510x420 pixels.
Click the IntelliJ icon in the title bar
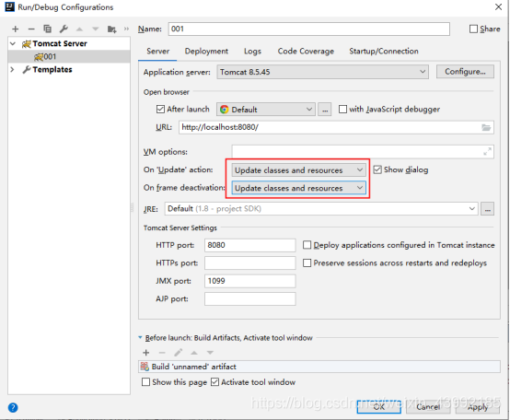10,6
